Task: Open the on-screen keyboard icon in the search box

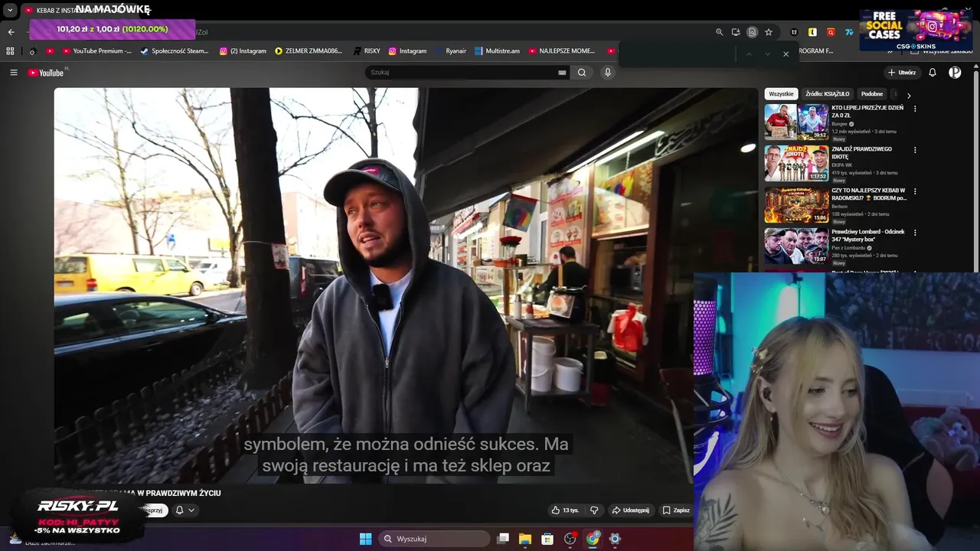Action: pos(562,73)
